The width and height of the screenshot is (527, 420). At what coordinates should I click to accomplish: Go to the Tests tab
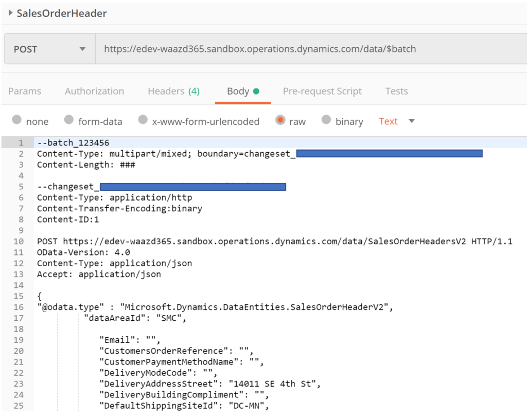(396, 92)
